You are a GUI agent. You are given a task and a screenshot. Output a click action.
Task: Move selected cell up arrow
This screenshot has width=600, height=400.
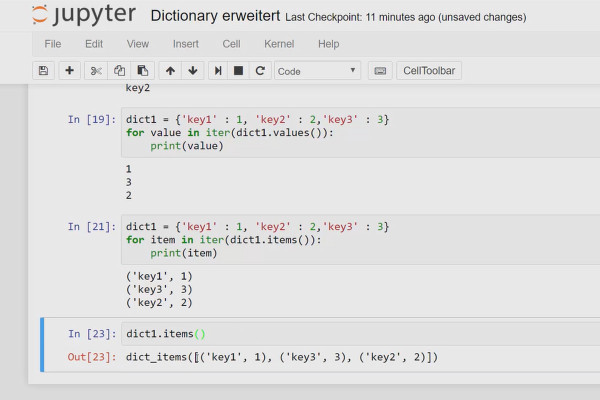coord(170,71)
